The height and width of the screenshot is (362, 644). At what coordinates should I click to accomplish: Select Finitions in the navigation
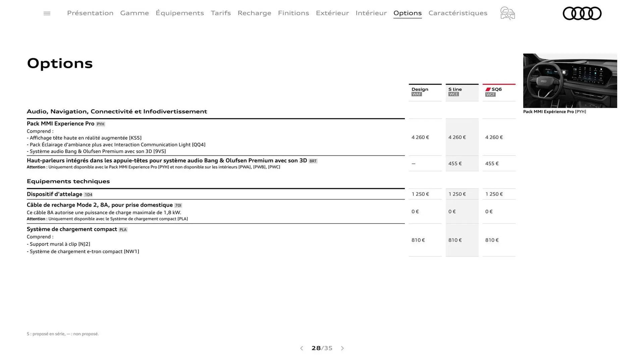pos(293,13)
